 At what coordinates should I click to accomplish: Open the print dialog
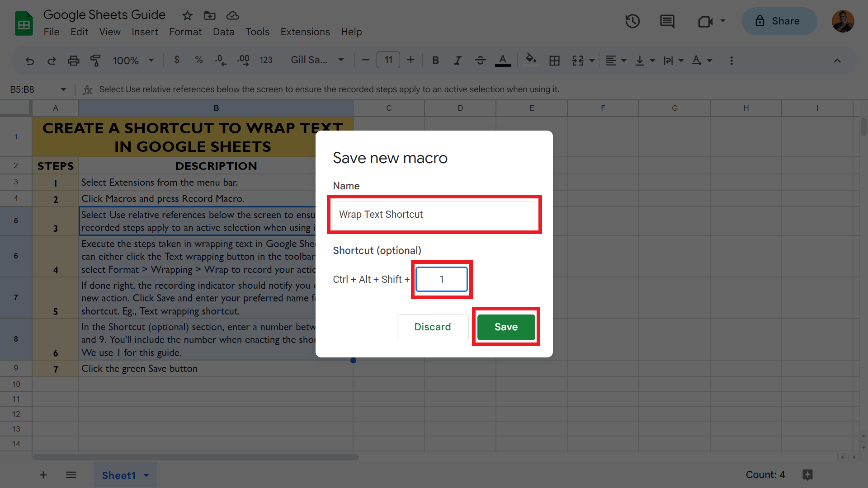coord(74,60)
